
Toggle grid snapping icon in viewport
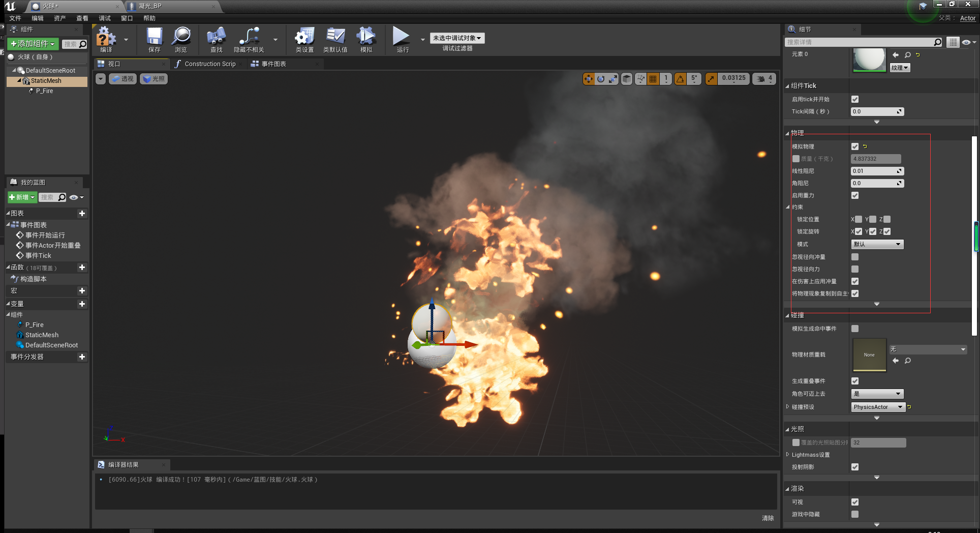[653, 79]
